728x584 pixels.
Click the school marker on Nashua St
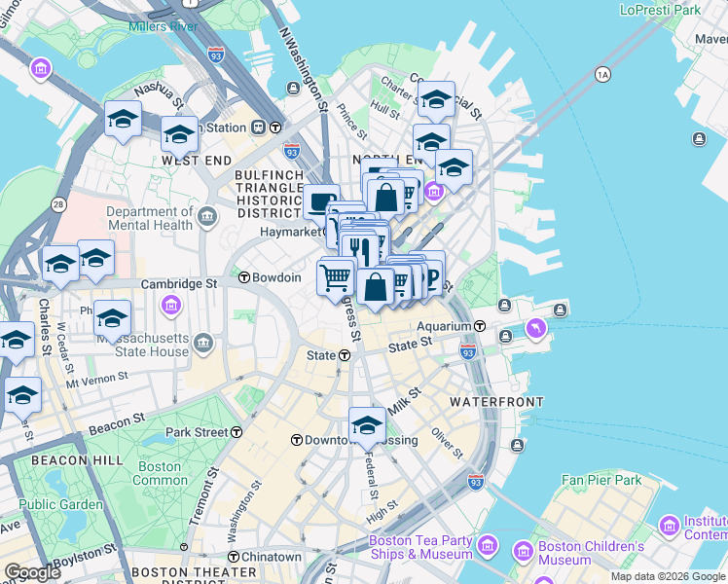pos(123,122)
